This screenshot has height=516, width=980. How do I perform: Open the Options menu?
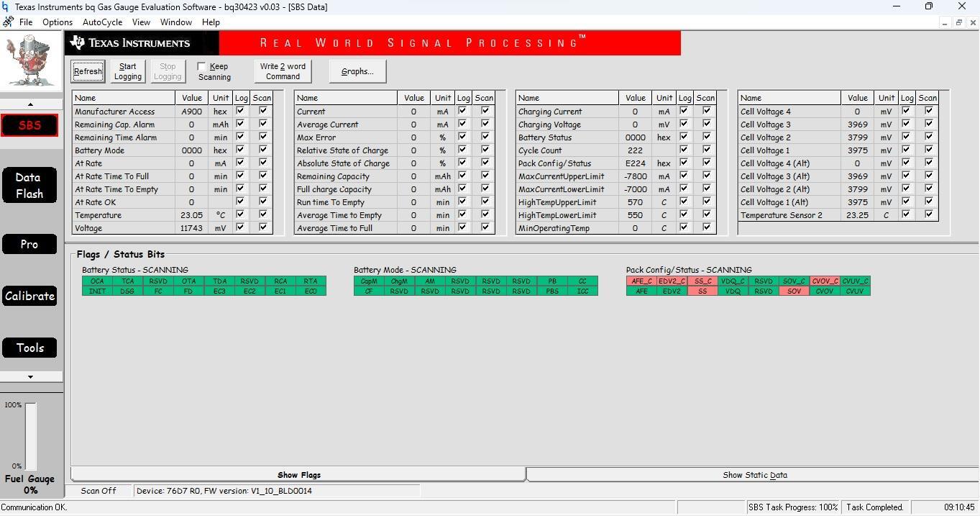[58, 22]
